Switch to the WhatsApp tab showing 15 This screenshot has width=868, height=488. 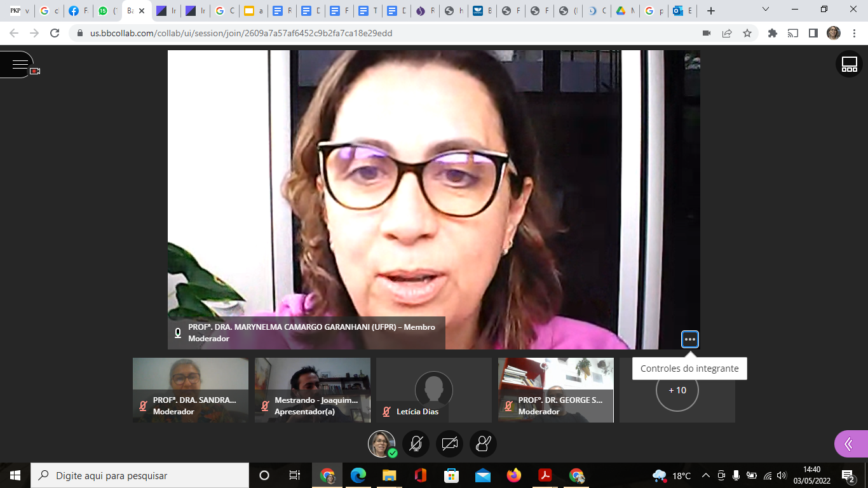pos(107,11)
